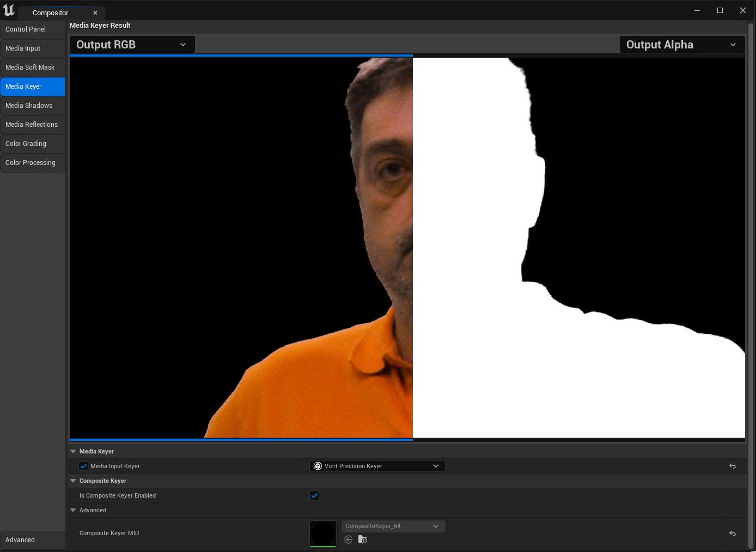
Task: Open the Color Grading tab
Action: (33, 144)
